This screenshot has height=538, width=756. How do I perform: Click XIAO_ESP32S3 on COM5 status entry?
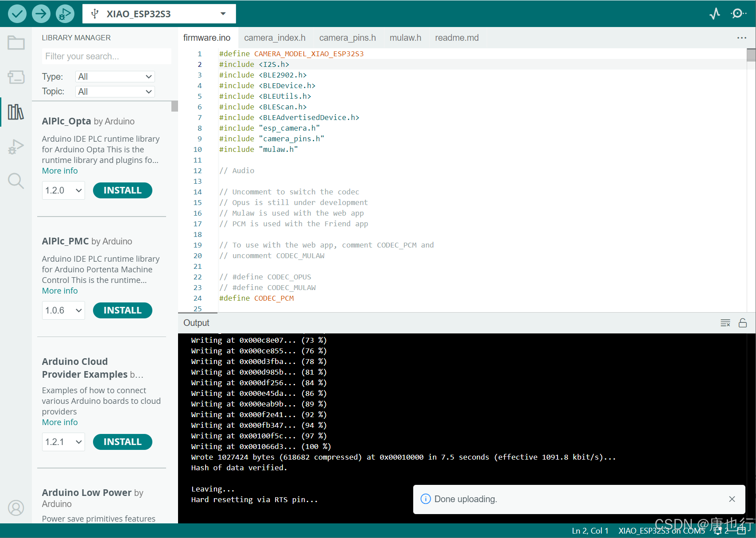[x=662, y=531]
